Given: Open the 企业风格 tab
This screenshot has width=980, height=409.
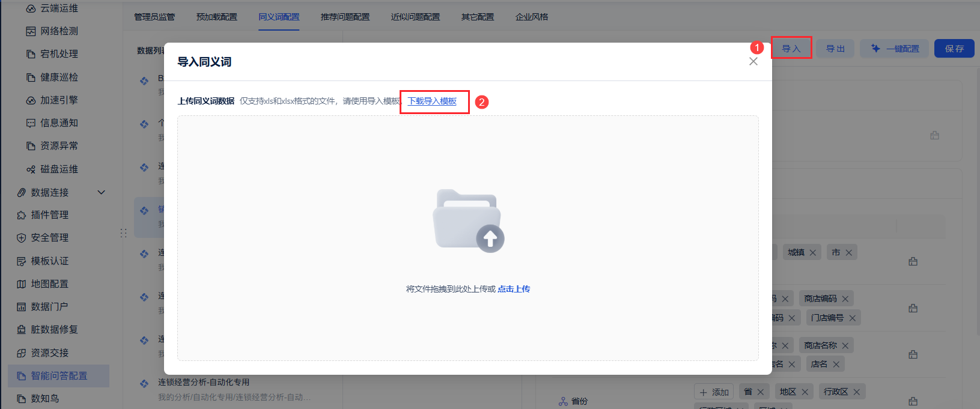Looking at the screenshot, I should point(532,17).
